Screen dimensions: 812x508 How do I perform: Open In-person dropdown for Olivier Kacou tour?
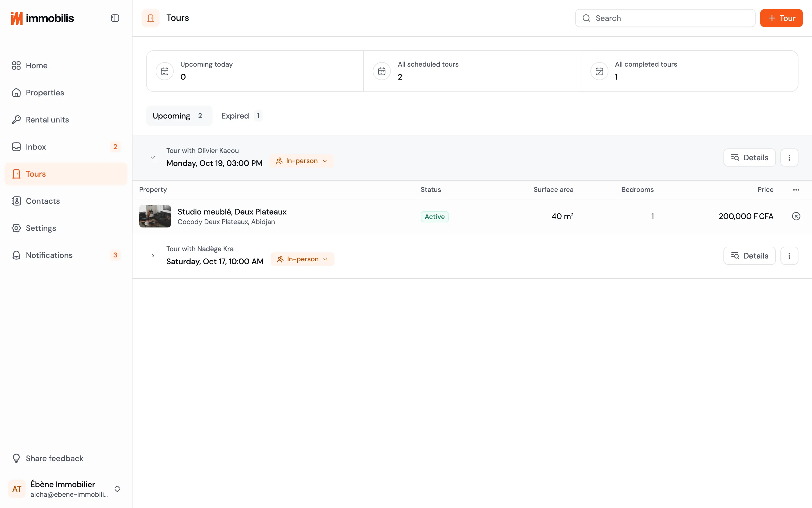(x=301, y=161)
